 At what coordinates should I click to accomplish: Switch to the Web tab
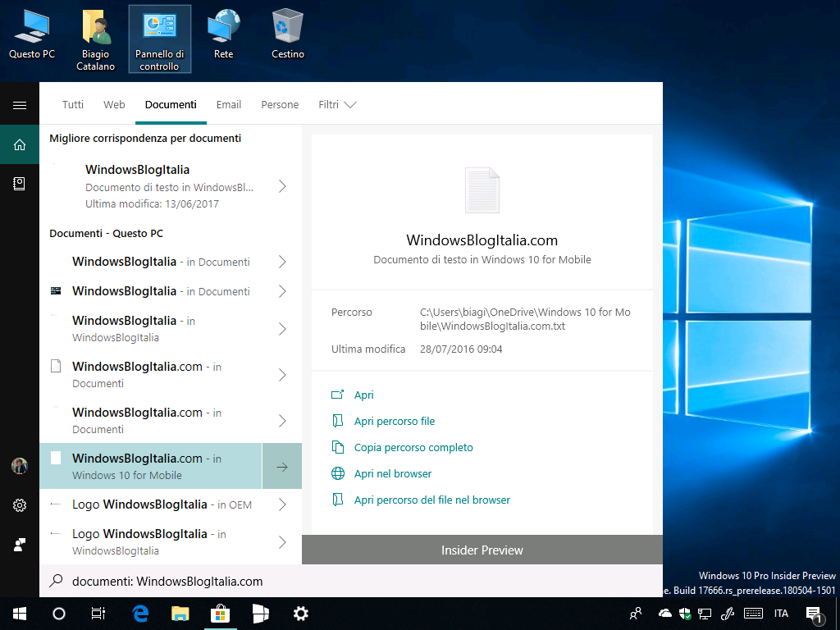click(114, 104)
